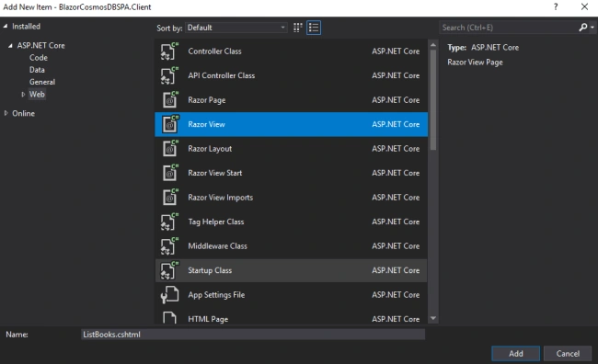The width and height of the screenshot is (598, 364).
Task: Expand the Online tree node
Action: [x=6, y=113]
